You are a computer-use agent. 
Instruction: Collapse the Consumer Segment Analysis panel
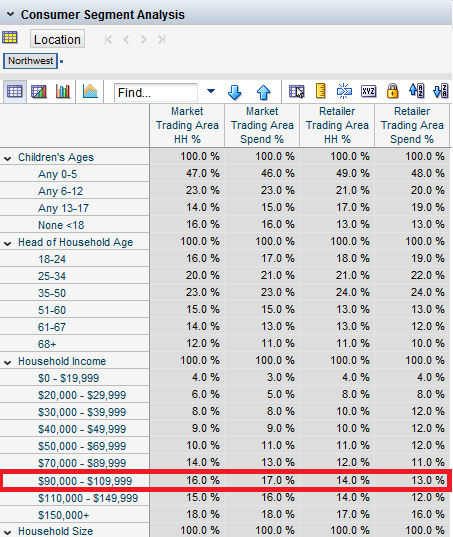[11, 14]
